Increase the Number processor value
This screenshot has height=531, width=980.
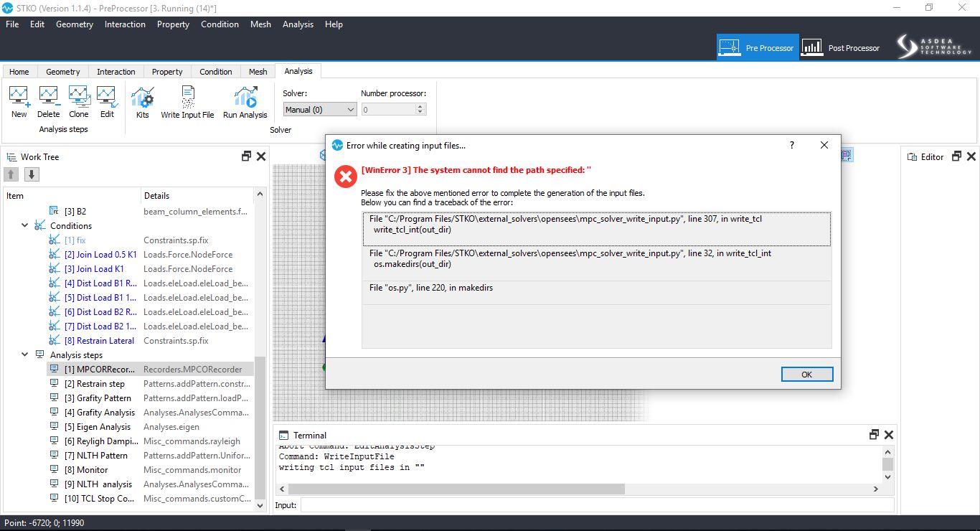coord(420,107)
